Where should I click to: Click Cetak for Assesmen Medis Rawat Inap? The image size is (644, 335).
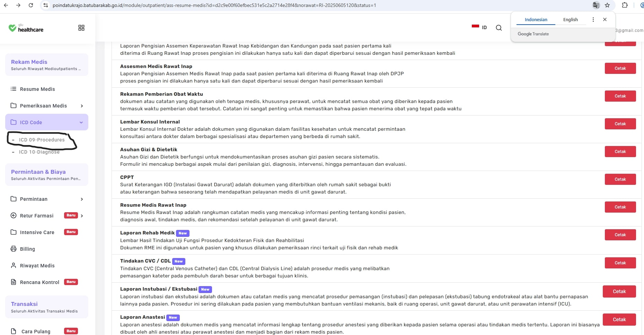click(x=620, y=68)
